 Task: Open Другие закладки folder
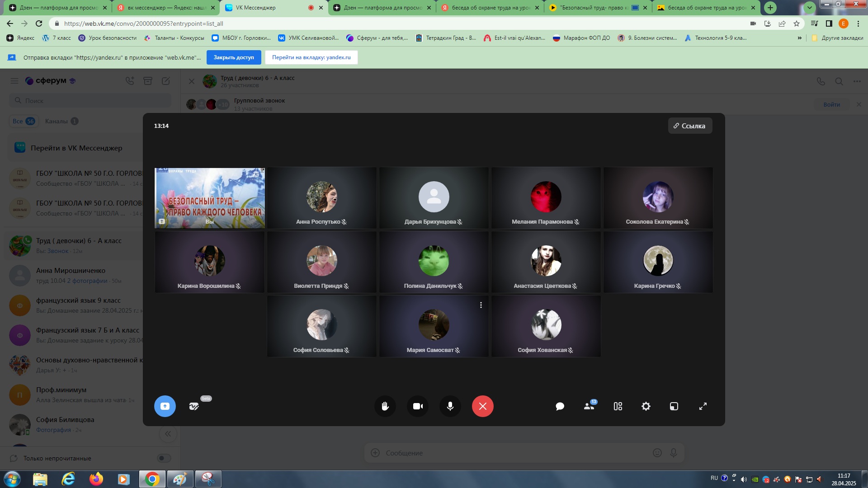pyautogui.click(x=837, y=38)
